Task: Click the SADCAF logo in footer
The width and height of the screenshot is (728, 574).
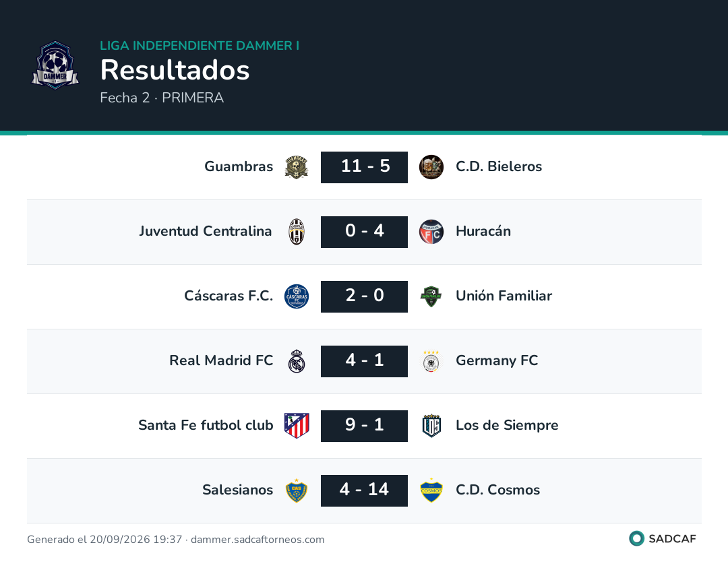Action: [663, 539]
